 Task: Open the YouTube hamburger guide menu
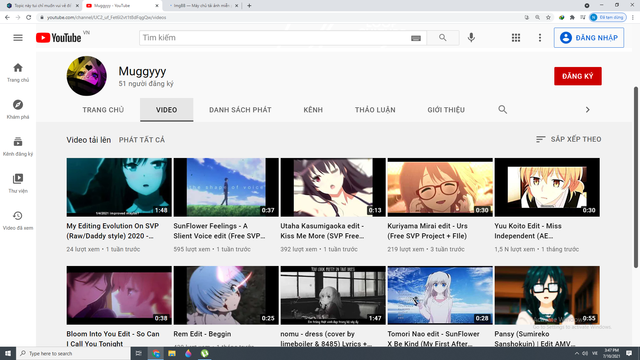[x=18, y=38]
